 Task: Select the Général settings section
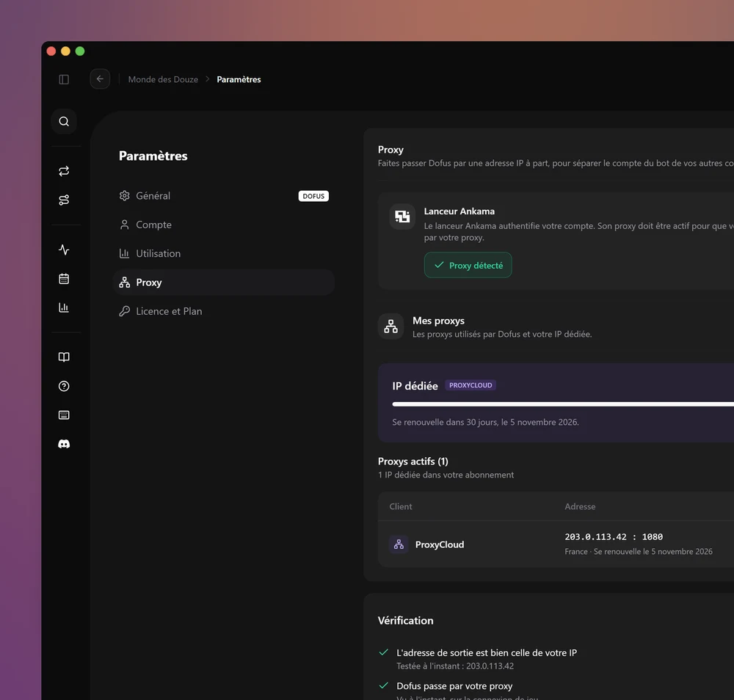(x=224, y=196)
